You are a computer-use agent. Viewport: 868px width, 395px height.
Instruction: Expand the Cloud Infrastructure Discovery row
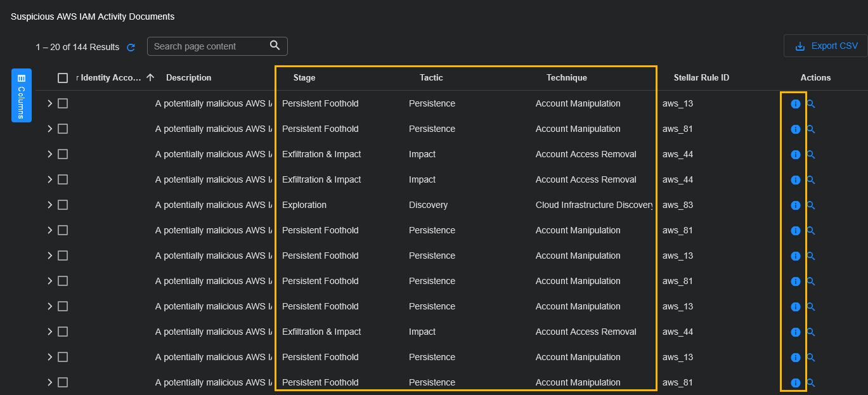pos(50,205)
